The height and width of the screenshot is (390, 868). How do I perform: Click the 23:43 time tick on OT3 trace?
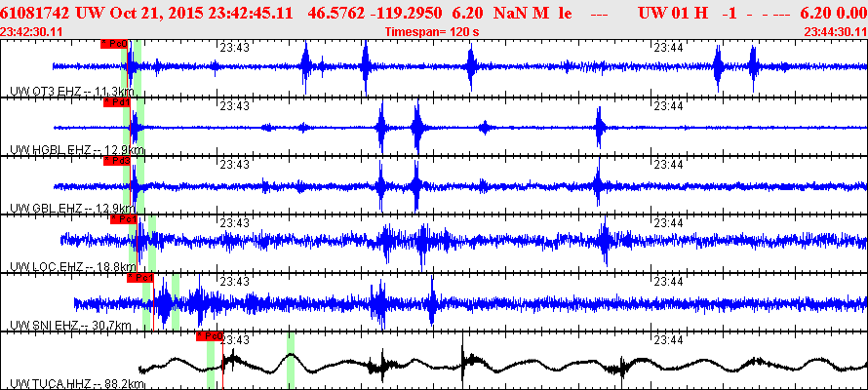click(234, 48)
